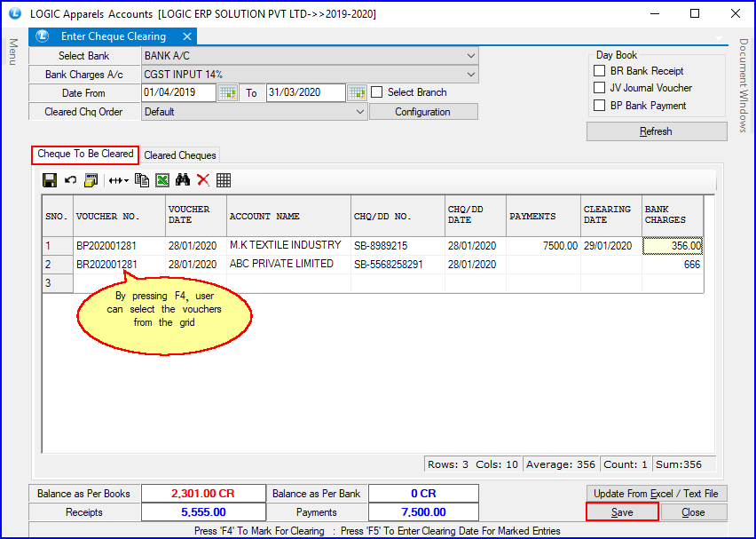
Task: Click cheque number SB-5568258291 cell
Action: tap(398, 265)
